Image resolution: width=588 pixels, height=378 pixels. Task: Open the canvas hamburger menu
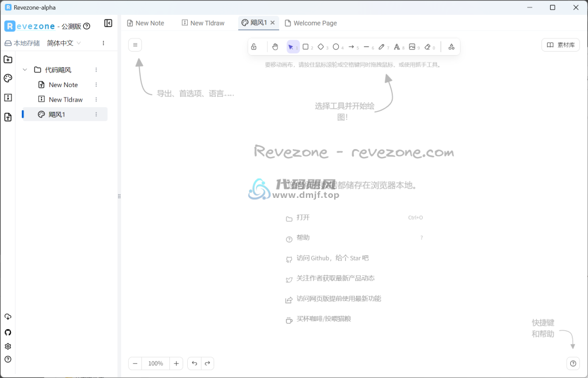click(135, 45)
